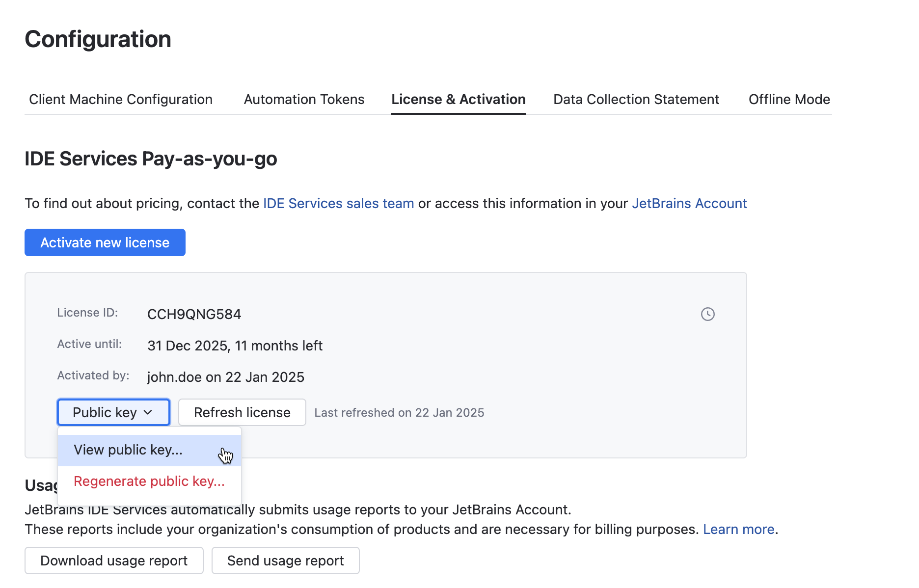
Task: Click the IDE Services Pay-as-you-go heading
Action: pos(151,159)
